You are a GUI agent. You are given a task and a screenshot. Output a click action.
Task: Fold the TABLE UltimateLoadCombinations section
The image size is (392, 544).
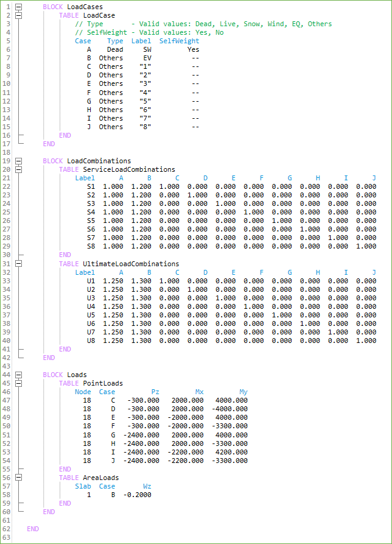tap(18, 264)
